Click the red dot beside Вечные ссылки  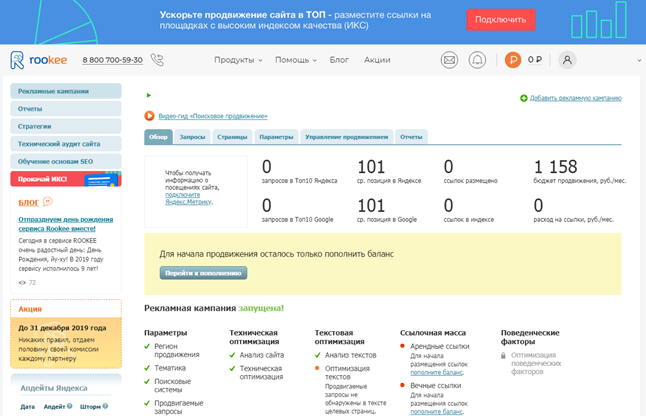[x=403, y=385]
